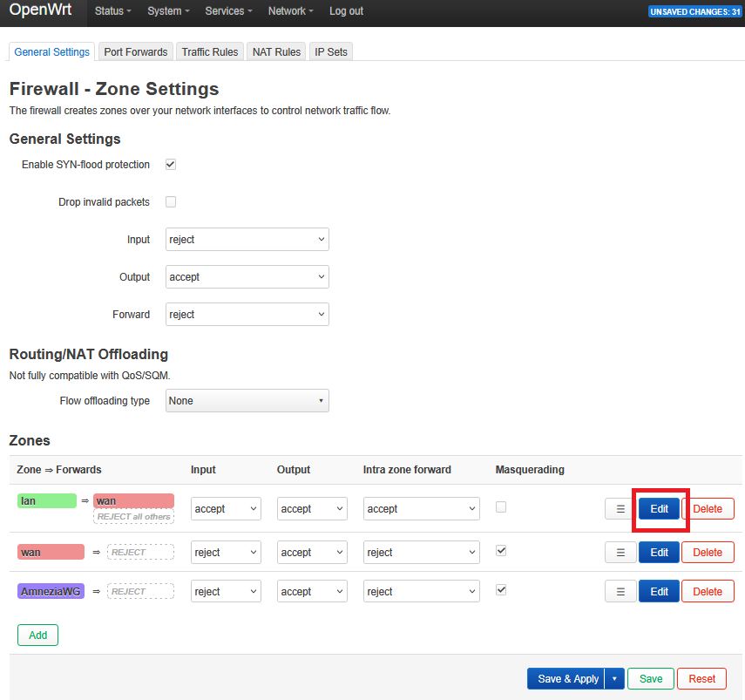Enable Drop invalid packets checkbox

tap(171, 202)
